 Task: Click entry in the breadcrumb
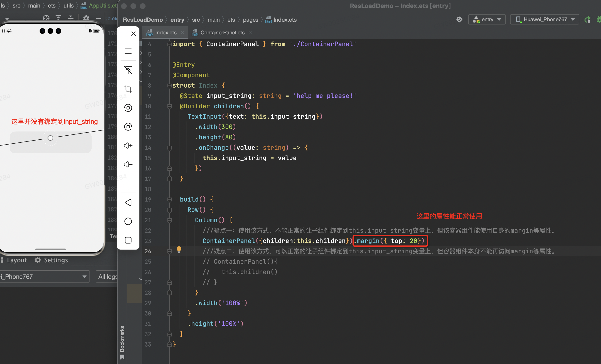pyautogui.click(x=177, y=20)
